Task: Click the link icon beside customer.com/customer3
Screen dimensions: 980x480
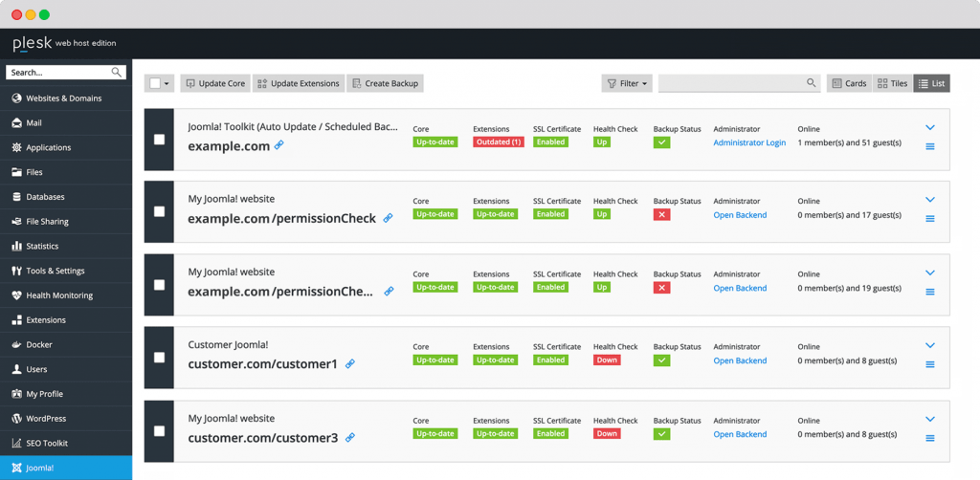Action: 350,437
